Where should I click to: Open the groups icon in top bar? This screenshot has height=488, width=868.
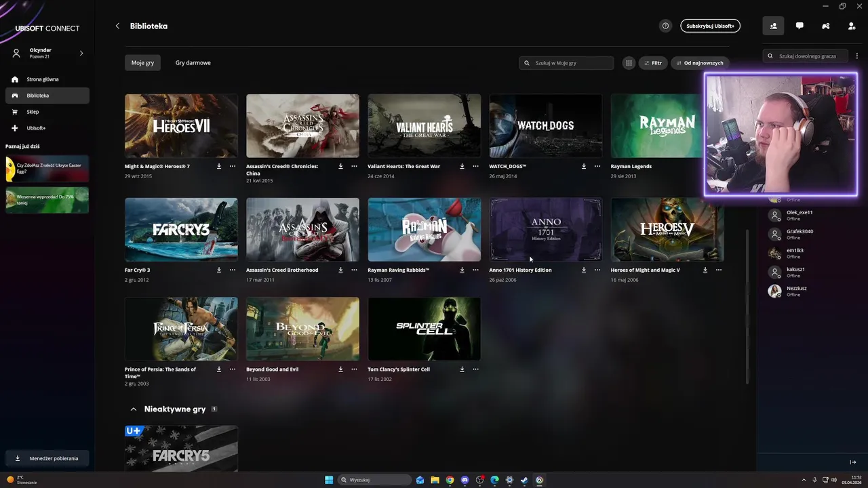pyautogui.click(x=825, y=26)
